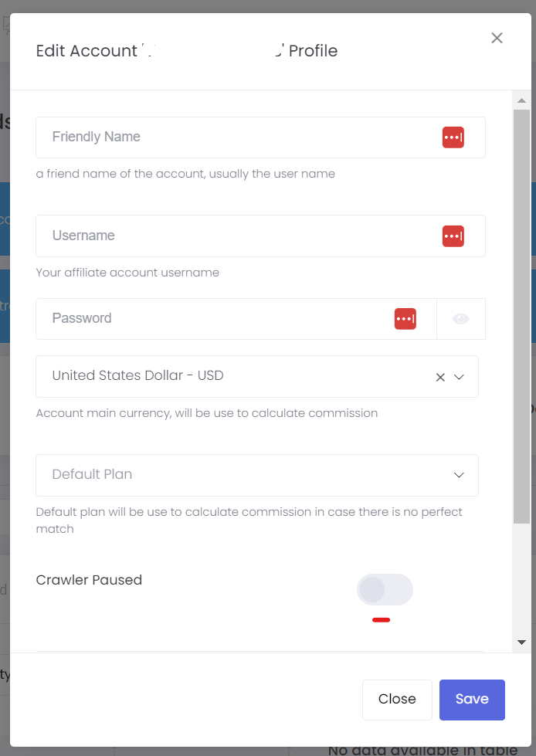Click password manager icon in Friendly Name field
The width and height of the screenshot is (536, 756).
click(x=453, y=137)
